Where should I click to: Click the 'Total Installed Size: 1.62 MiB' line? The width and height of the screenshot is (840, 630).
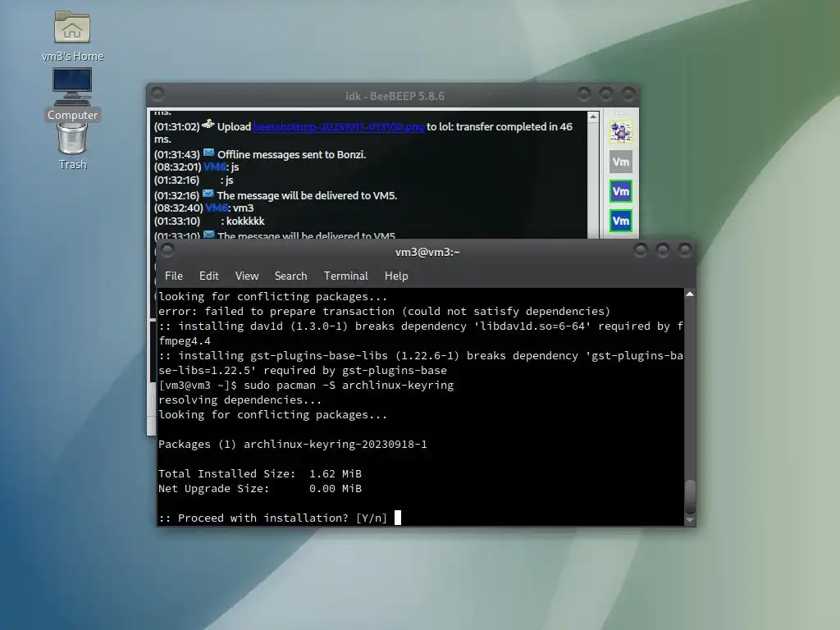click(260, 473)
